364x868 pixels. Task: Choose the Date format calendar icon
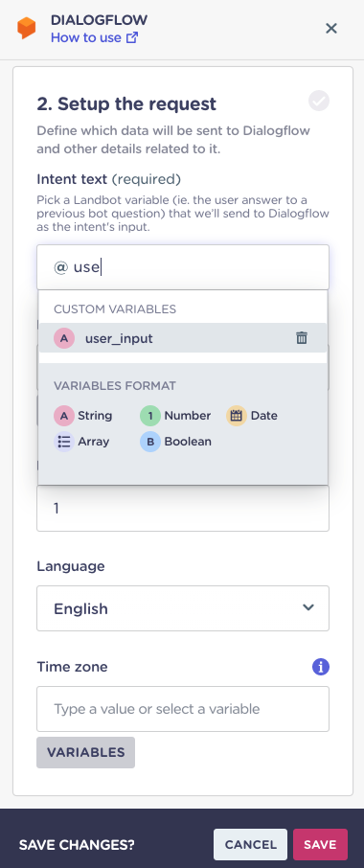coord(237,416)
